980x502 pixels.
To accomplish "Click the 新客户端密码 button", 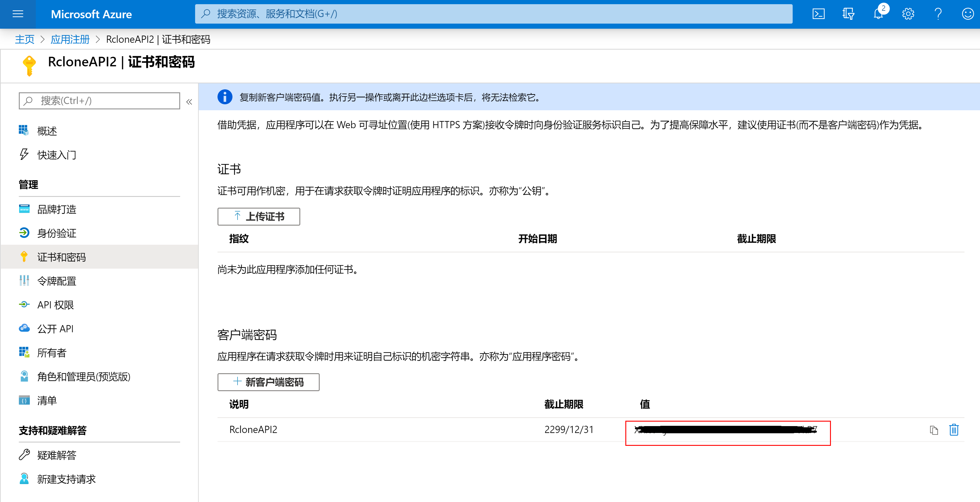I will coord(268,382).
